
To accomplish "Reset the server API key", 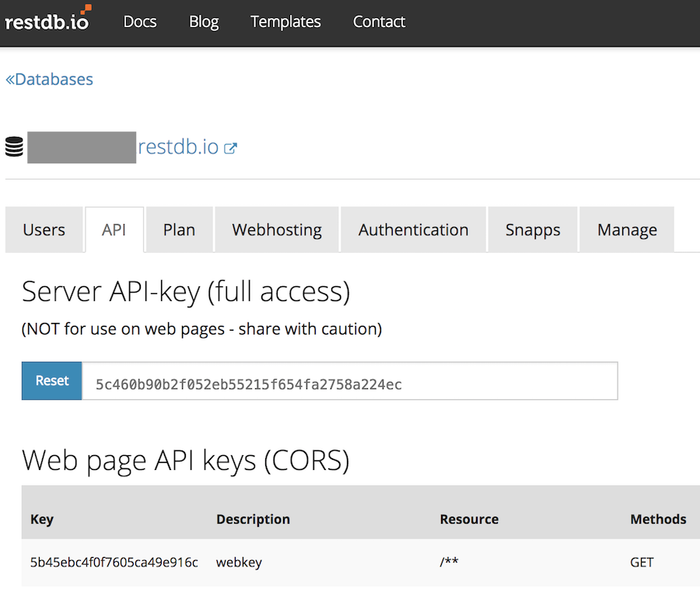I will click(52, 381).
